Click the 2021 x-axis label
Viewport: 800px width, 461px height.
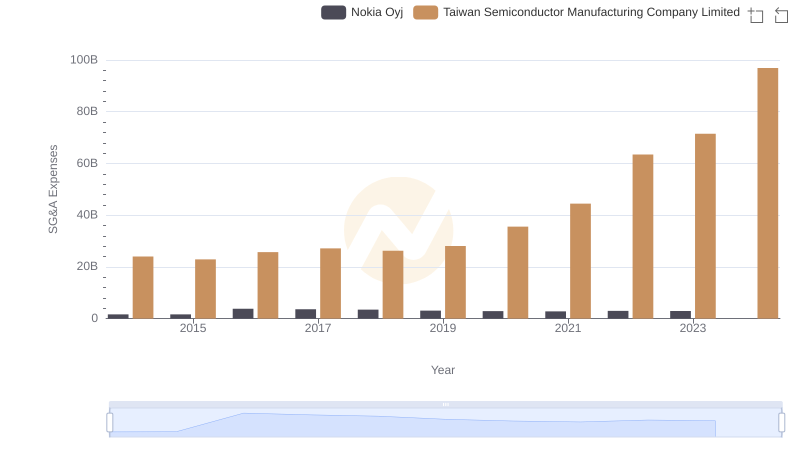pyautogui.click(x=568, y=328)
